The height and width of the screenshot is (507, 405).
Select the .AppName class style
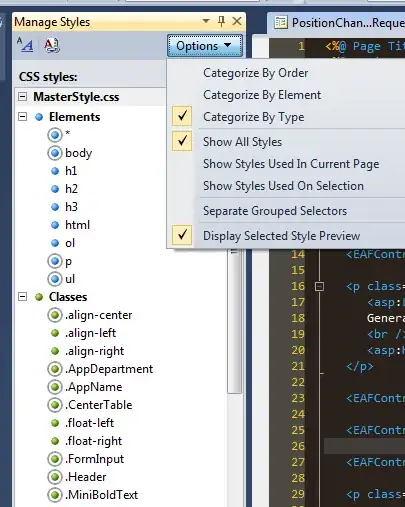point(94,387)
